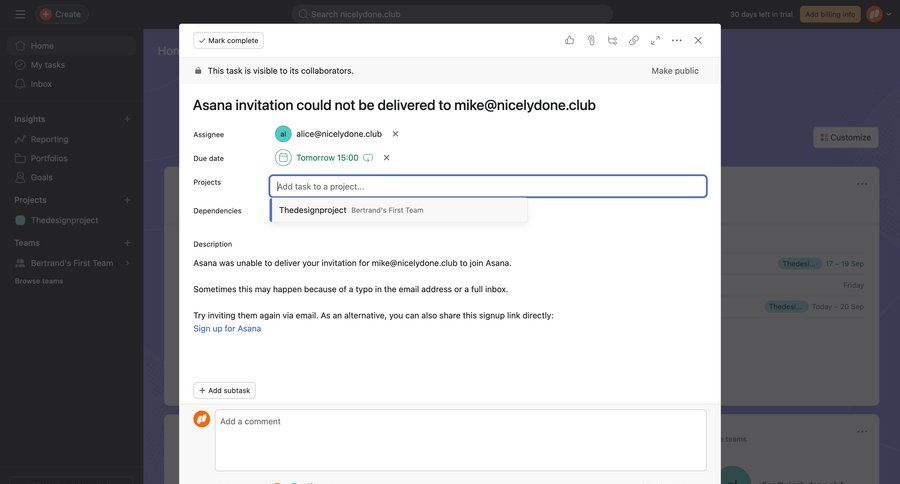The image size is (900, 484).
Task: Open Reporting under Insights
Action: [x=71, y=139]
